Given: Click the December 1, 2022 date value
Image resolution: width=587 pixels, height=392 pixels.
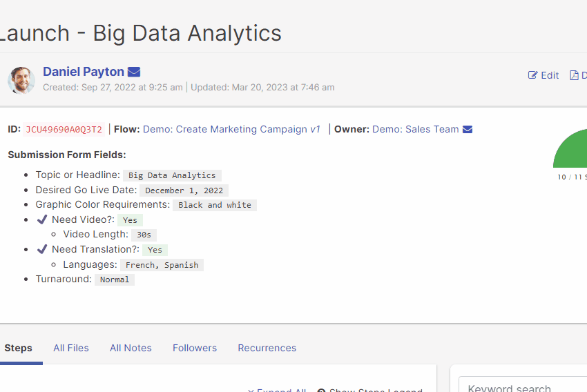Looking at the screenshot, I should (184, 190).
